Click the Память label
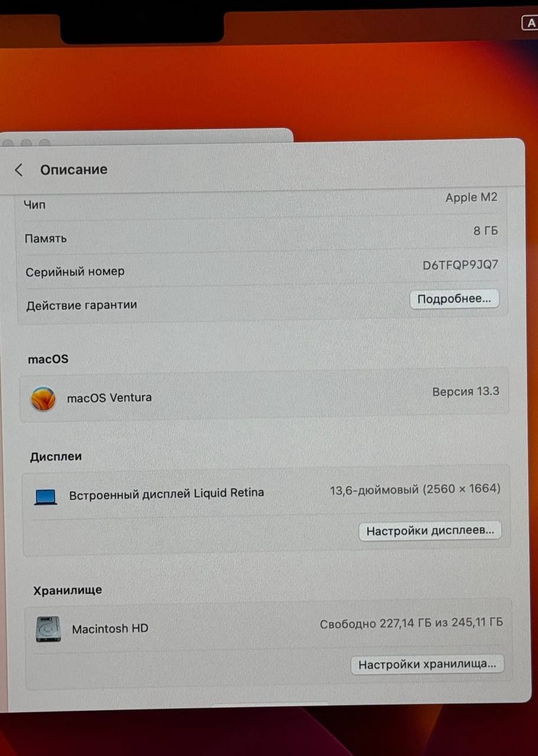 (45, 239)
